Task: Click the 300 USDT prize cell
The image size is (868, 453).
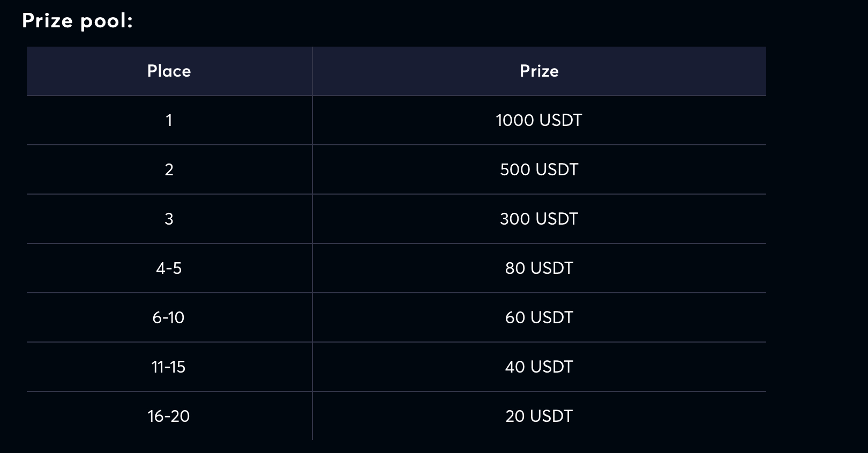Action: 539,219
